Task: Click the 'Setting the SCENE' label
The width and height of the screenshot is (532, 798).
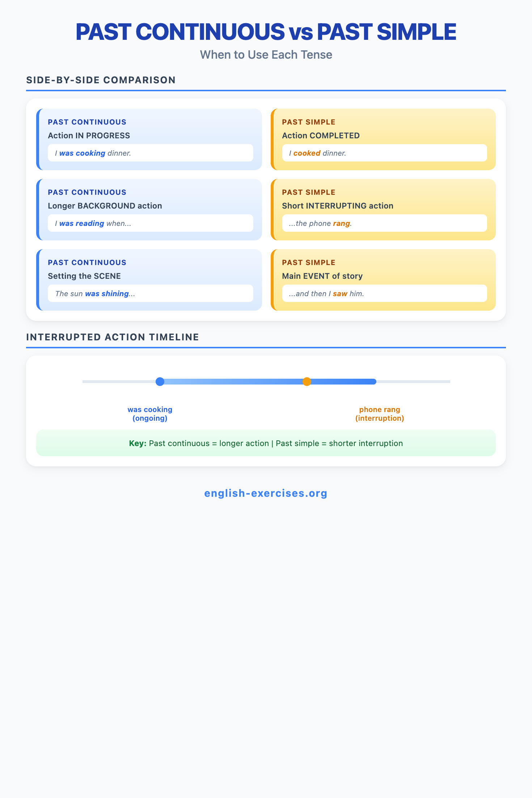Action: [84, 276]
